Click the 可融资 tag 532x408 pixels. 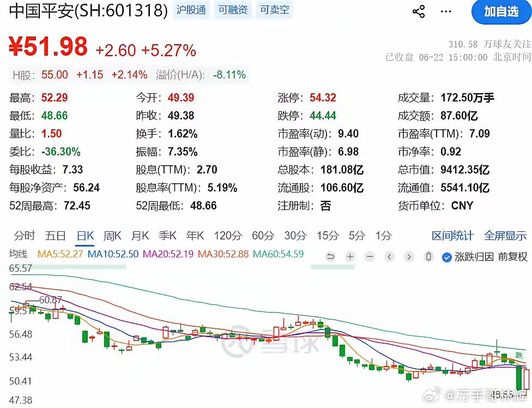(x=233, y=10)
